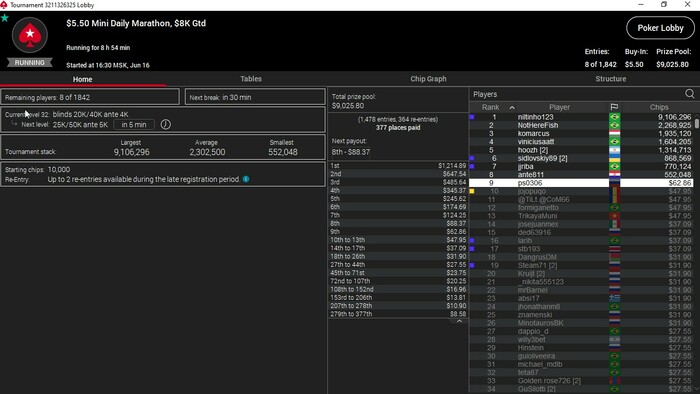Click the blue marker beside niltinho123
The height and width of the screenshot is (394, 700).
tap(472, 117)
